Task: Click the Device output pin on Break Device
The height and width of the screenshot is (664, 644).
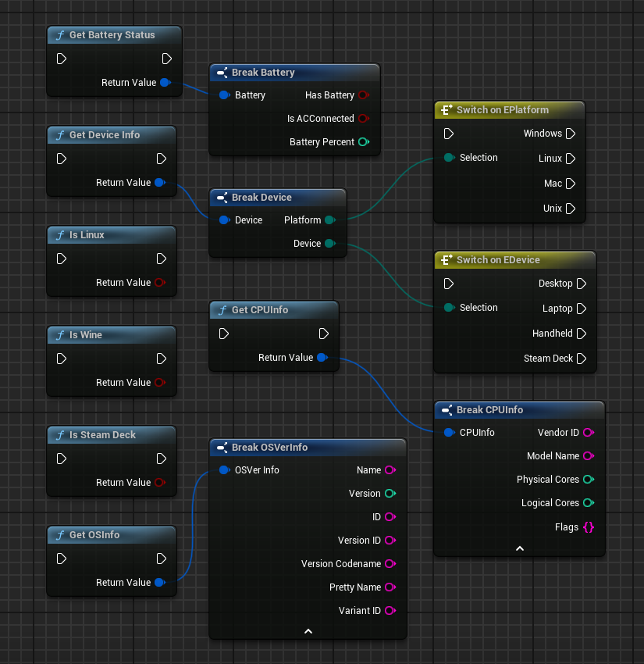Action: 330,244
